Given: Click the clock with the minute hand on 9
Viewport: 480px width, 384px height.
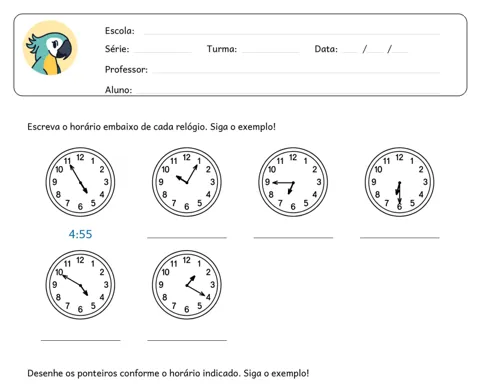Looking at the screenshot, I should 293,182.
